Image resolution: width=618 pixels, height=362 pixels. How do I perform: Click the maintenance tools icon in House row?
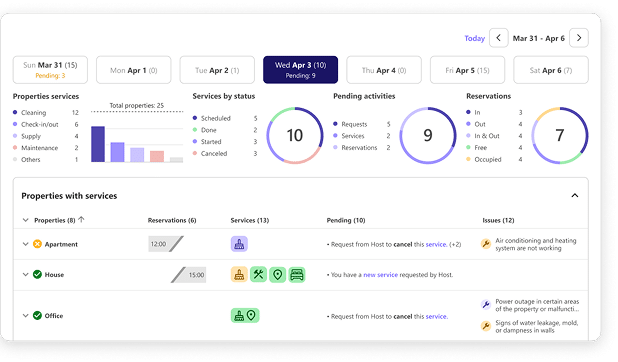pyautogui.click(x=258, y=274)
